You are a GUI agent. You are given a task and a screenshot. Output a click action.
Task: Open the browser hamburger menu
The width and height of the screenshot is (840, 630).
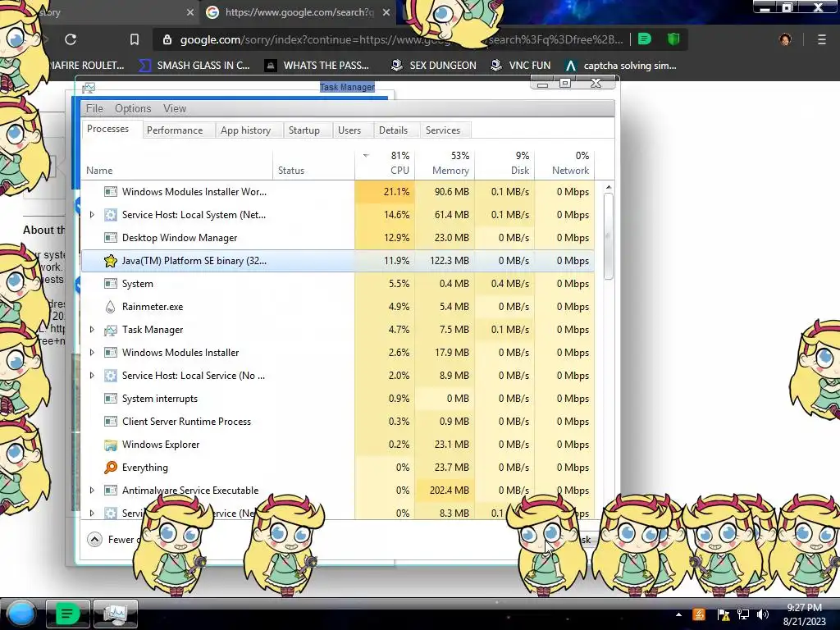point(822,39)
